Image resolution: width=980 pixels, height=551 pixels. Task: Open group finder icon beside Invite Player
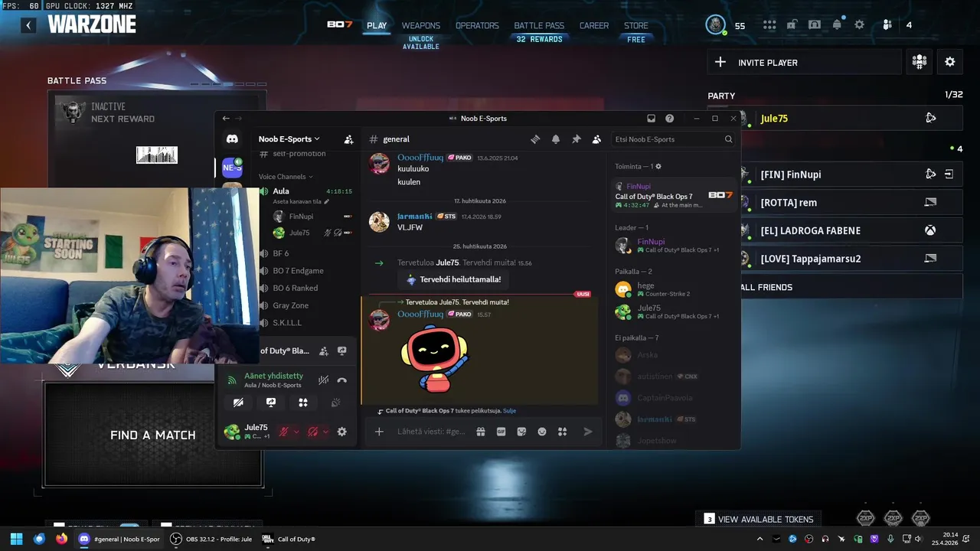click(920, 62)
